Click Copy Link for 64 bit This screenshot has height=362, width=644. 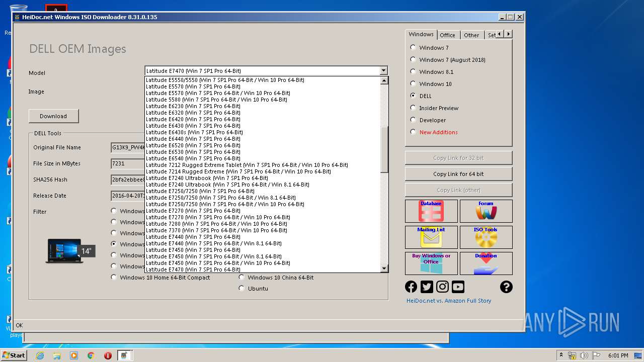click(458, 174)
